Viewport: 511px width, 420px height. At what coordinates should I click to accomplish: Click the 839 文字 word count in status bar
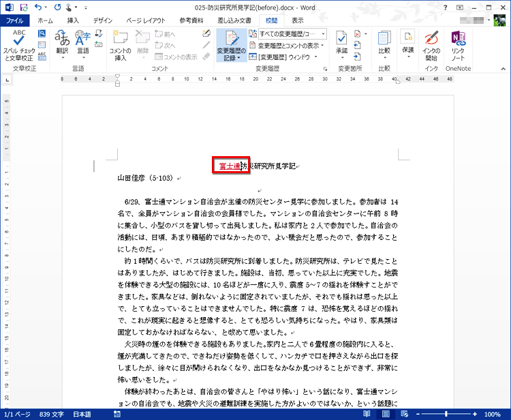(52, 414)
